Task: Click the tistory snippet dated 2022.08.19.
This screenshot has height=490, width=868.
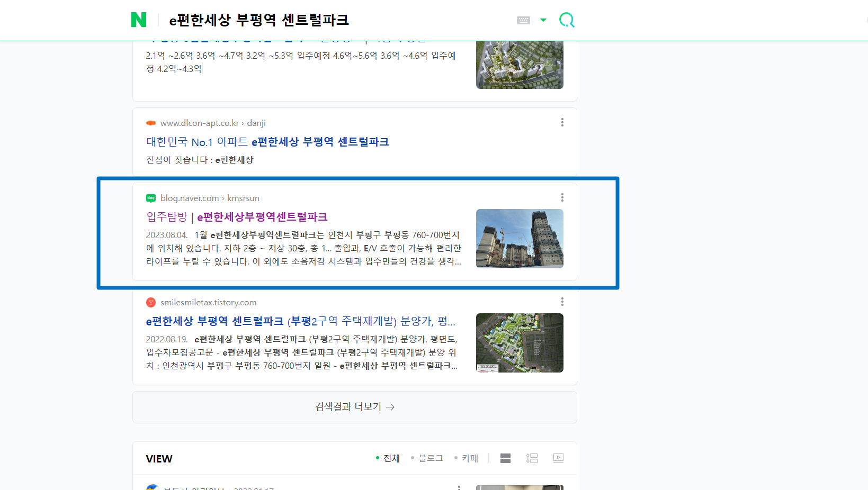Action: pyautogui.click(x=302, y=352)
